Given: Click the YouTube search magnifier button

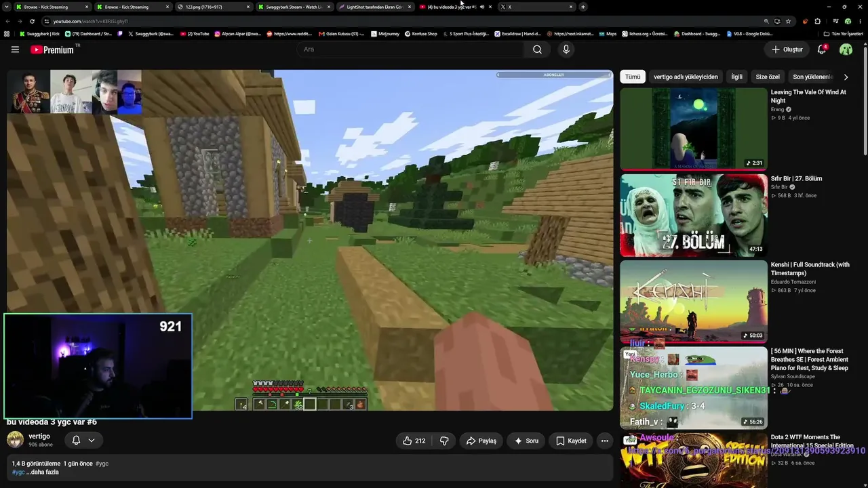Looking at the screenshot, I should (x=537, y=49).
